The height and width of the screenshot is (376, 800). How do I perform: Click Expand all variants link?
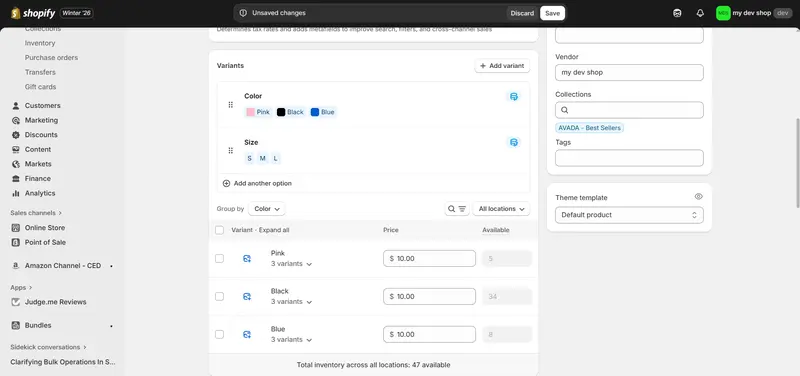coord(274,230)
